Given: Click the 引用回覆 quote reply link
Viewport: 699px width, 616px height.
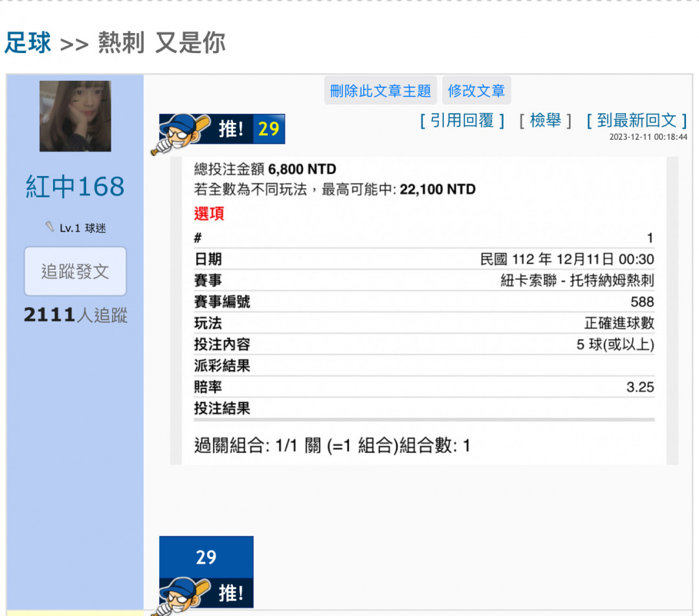Looking at the screenshot, I should (462, 120).
